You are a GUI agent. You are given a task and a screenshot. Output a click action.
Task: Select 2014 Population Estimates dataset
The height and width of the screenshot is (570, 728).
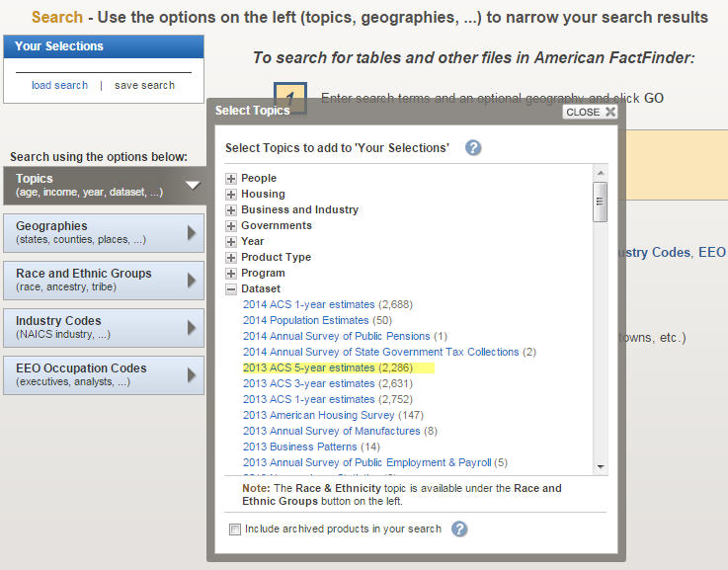[305, 320]
